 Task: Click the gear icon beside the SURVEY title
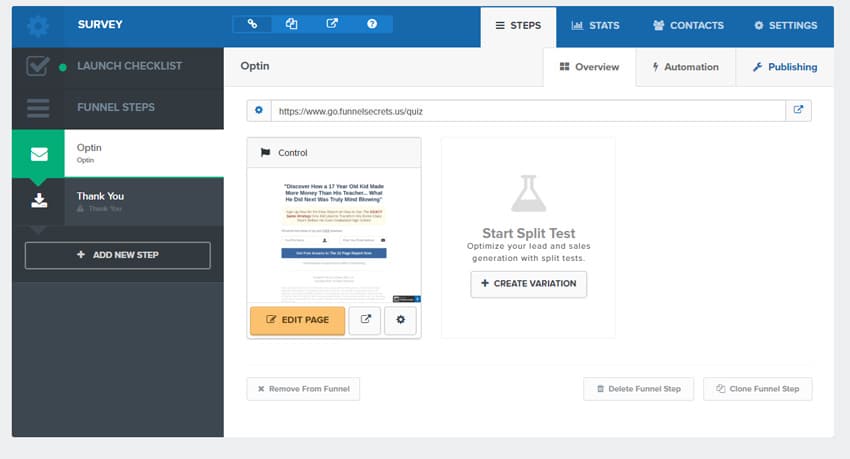point(38,26)
